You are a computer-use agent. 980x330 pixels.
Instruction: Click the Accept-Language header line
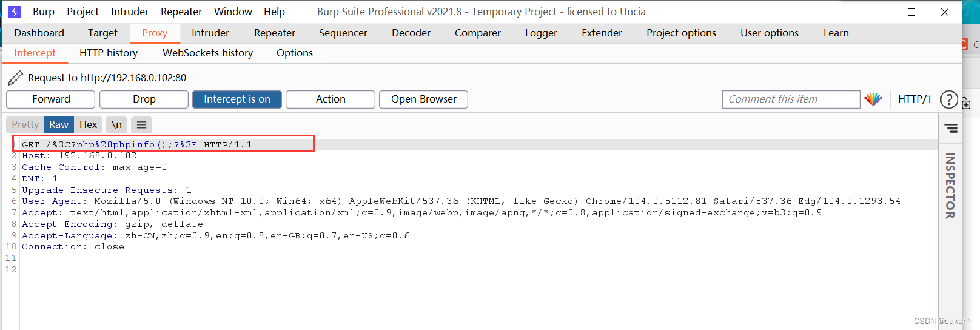tap(216, 236)
